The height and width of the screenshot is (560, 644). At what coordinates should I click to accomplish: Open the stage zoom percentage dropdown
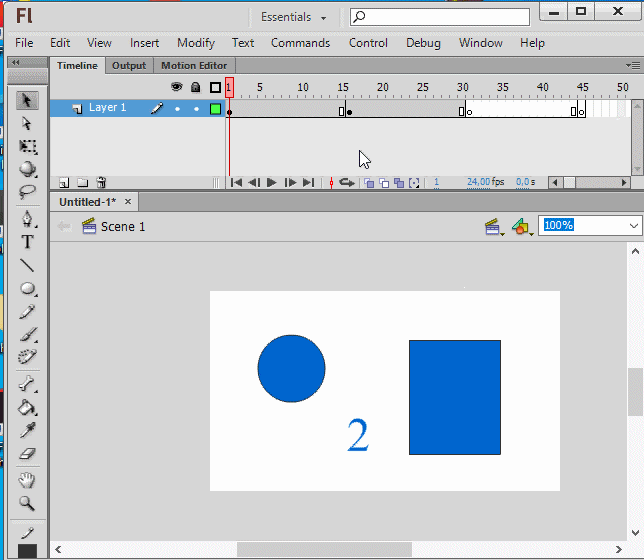point(634,226)
